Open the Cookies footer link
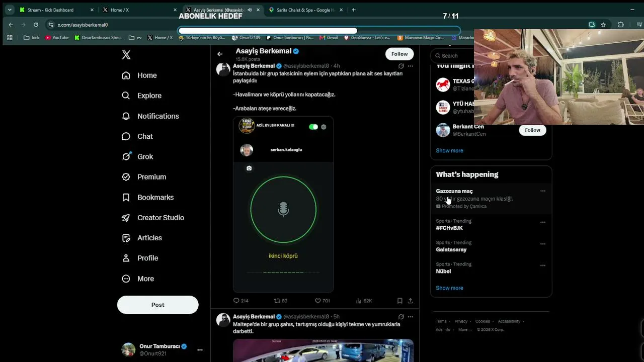This screenshot has height=362, width=644. coord(482,321)
